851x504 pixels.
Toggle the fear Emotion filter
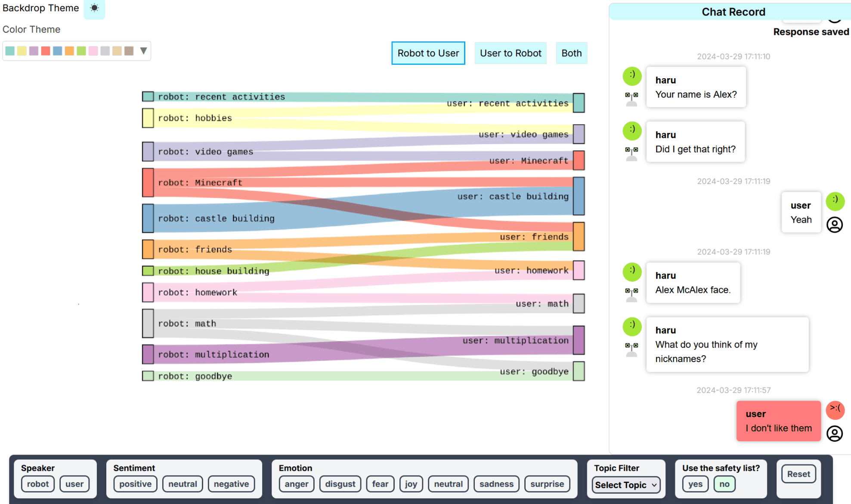coord(380,484)
